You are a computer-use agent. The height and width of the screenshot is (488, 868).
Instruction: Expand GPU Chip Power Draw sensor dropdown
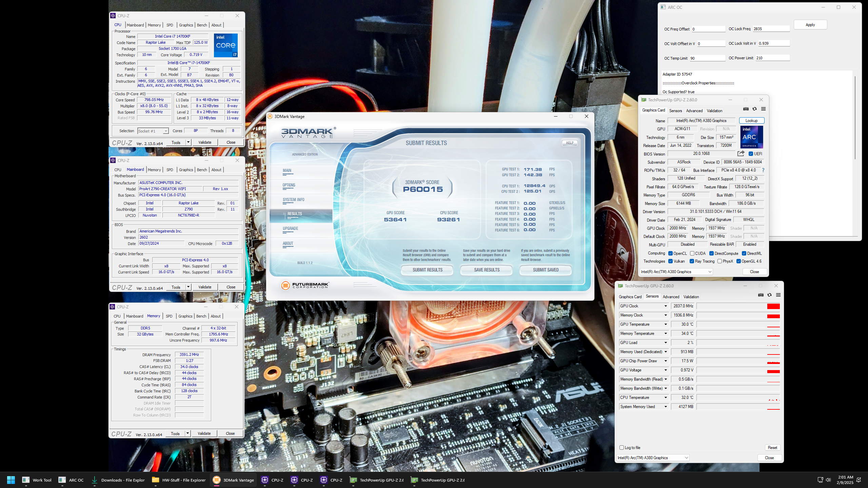(x=665, y=361)
